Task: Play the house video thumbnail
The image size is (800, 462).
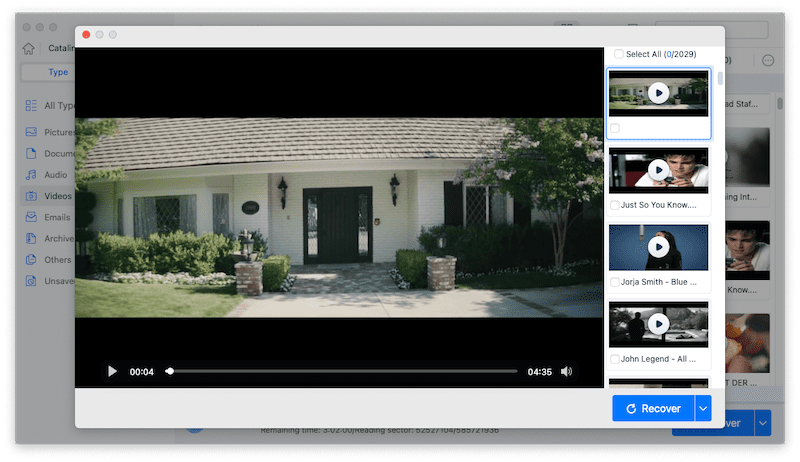Action: (x=659, y=93)
